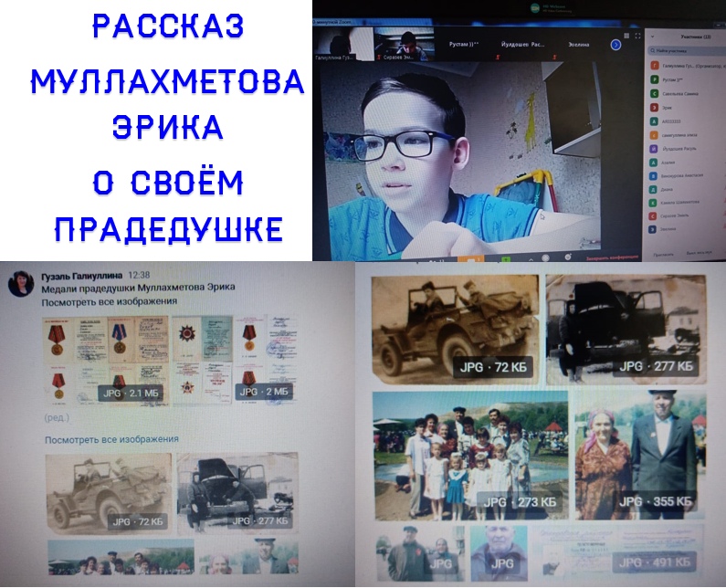Click Завершить конференцию in Zoom toolbar
Screen dimensions: 726x588
pos(612,257)
